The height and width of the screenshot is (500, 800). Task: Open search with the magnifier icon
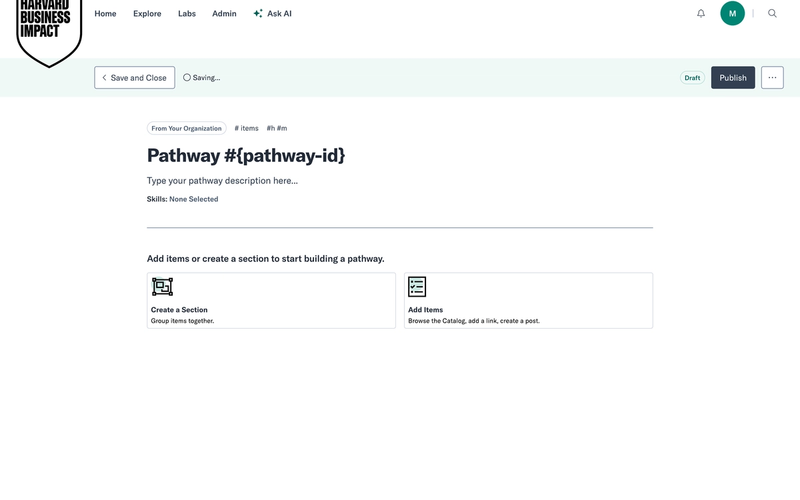(772, 14)
